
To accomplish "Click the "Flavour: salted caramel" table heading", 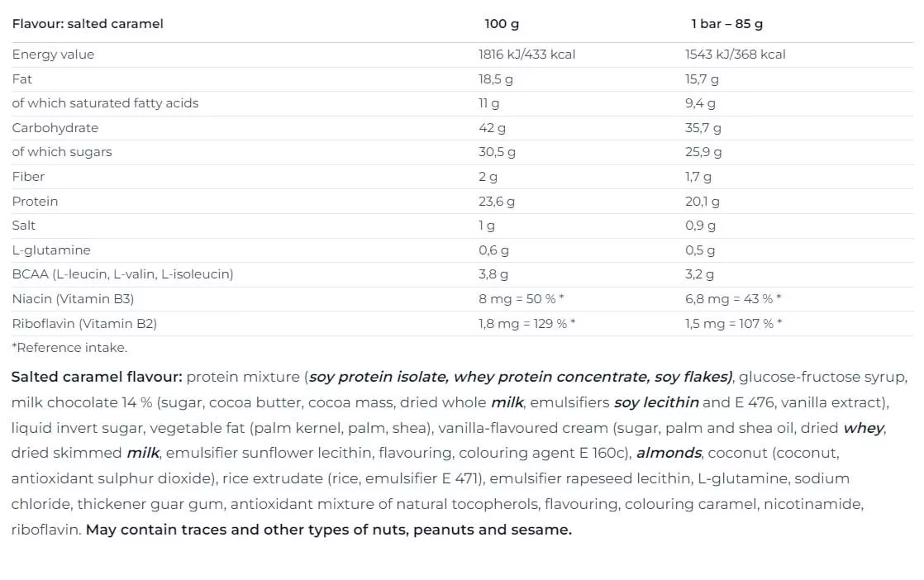I will (x=88, y=24).
